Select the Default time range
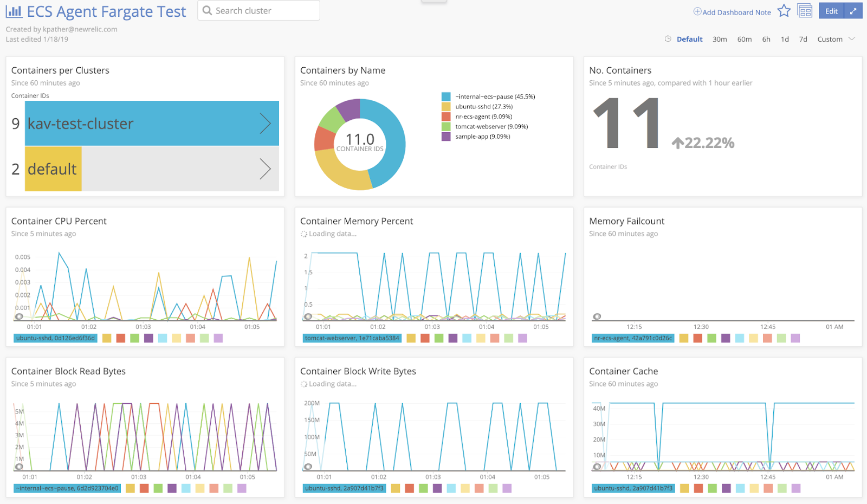 [x=689, y=39]
